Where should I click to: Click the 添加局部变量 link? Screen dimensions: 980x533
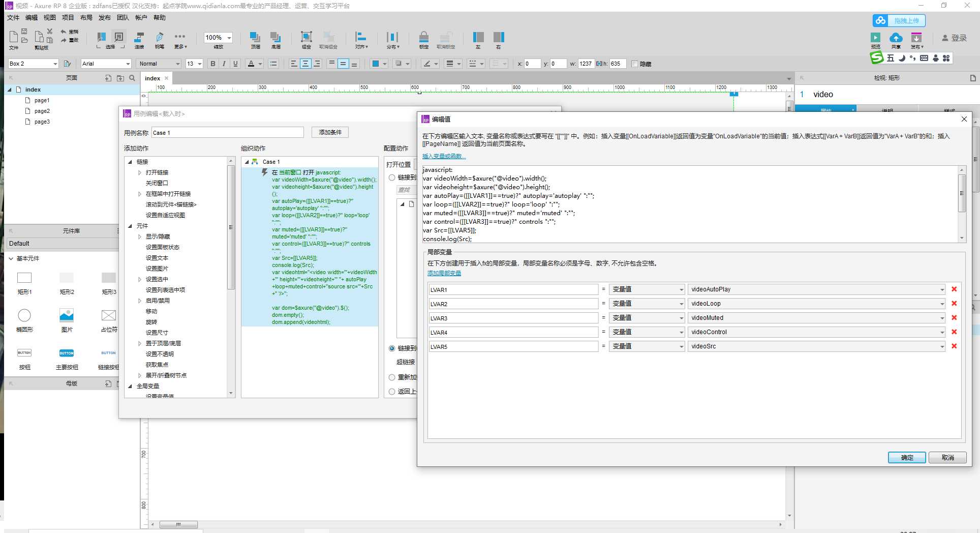(444, 274)
